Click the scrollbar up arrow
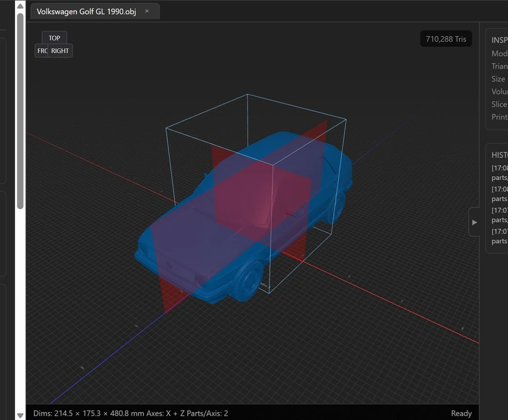Viewport: 508px width, 420px height. coord(20,6)
